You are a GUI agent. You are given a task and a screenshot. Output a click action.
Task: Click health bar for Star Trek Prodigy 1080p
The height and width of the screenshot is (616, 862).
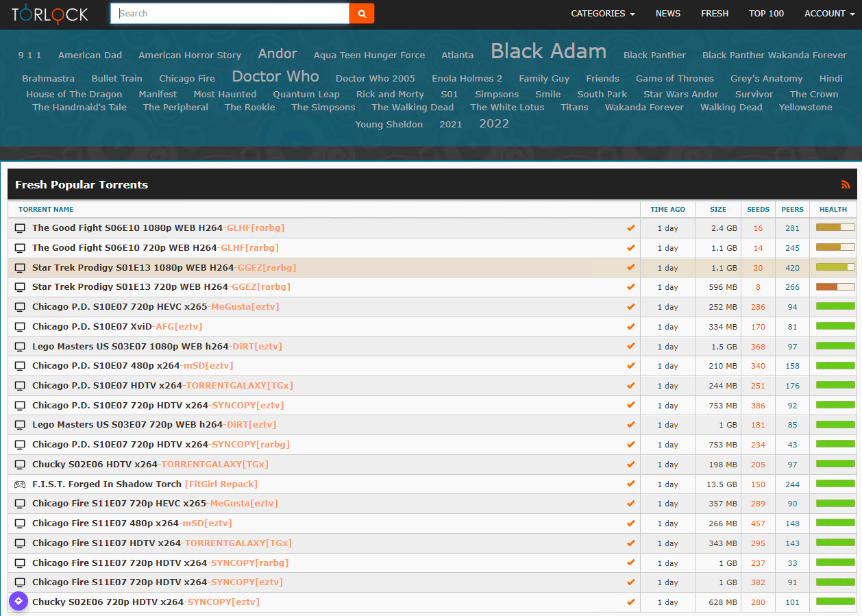tap(835, 267)
